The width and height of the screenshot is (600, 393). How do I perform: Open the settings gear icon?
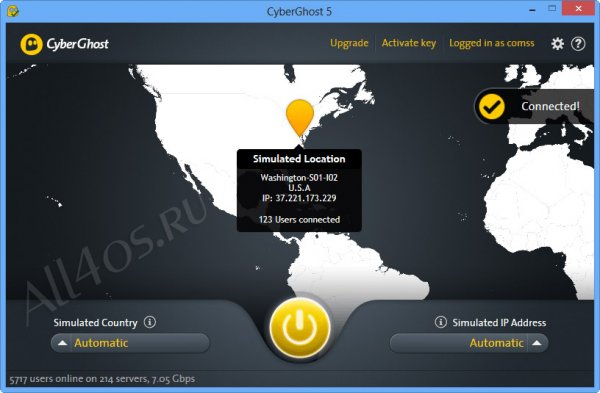tap(557, 44)
